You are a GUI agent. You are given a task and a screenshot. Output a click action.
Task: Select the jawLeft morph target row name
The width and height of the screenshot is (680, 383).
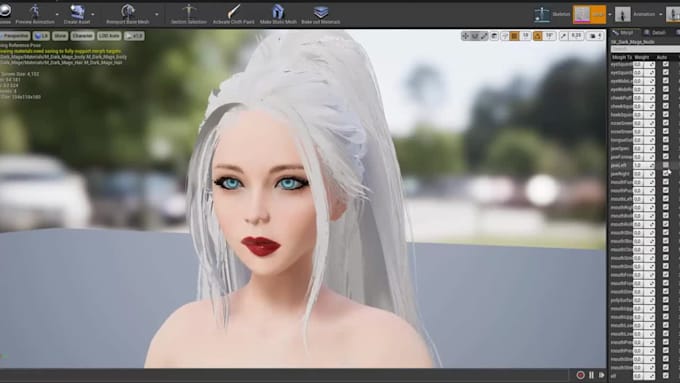point(618,165)
